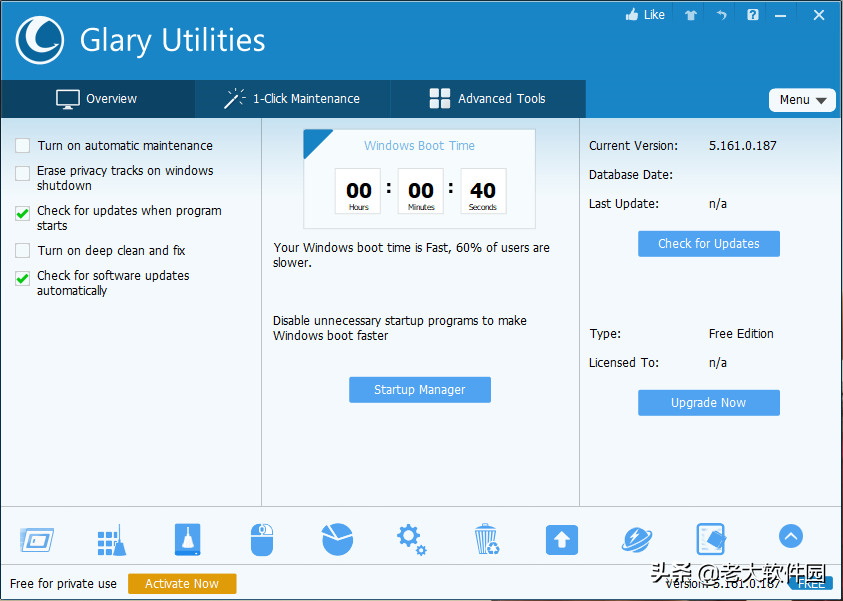Click the Startup Manager button
The width and height of the screenshot is (843, 601).
[x=419, y=390]
